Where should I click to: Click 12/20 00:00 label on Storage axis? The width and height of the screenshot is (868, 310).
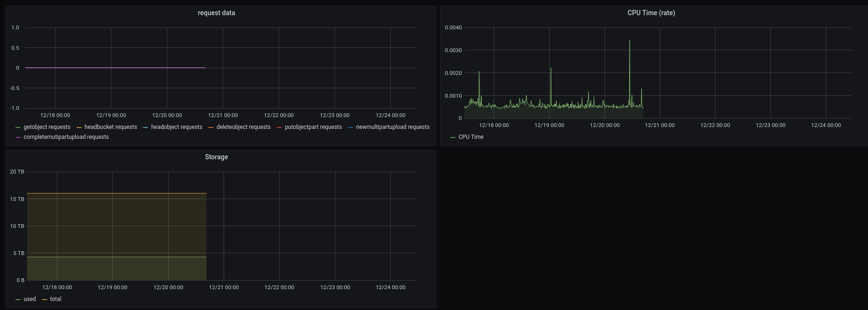point(168,287)
